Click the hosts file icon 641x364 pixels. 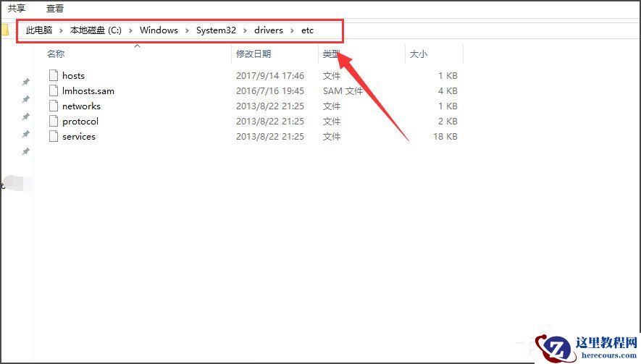54,75
